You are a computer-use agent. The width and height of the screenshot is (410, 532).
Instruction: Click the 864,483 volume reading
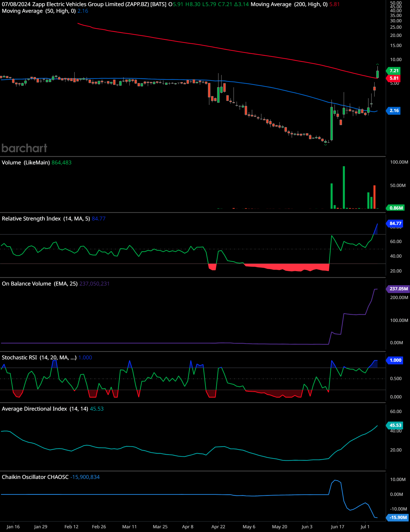click(62, 163)
